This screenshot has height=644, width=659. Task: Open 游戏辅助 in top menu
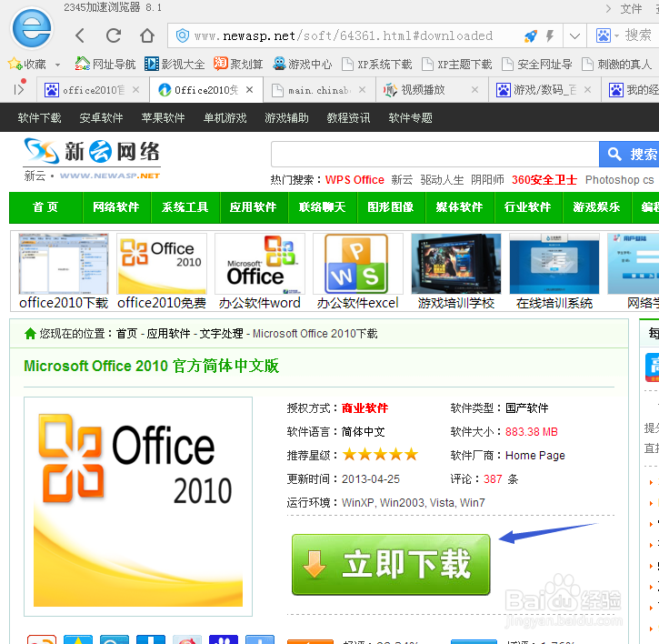(286, 117)
